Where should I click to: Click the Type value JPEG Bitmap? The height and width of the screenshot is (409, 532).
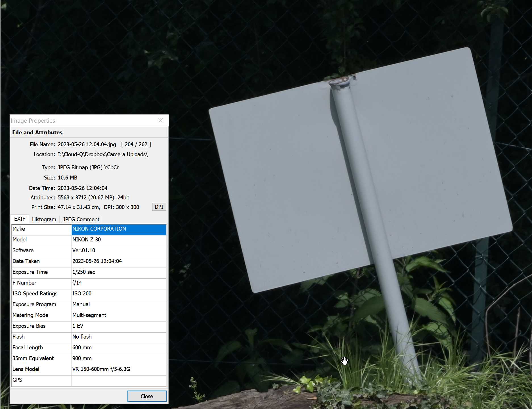coord(88,168)
